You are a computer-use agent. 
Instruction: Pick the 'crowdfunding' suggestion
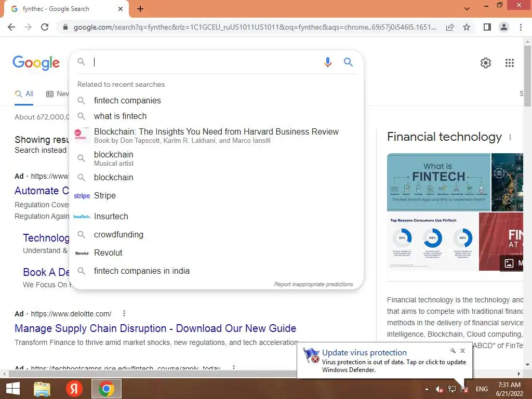coord(216,234)
